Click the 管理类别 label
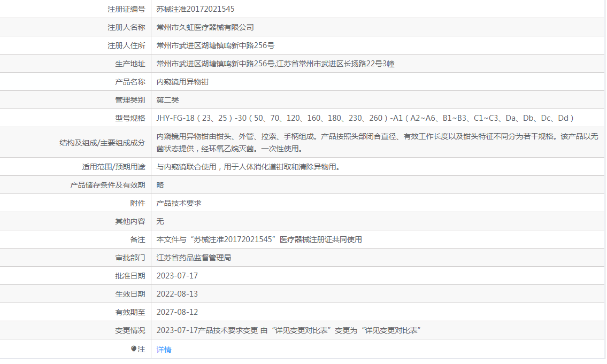The height and width of the screenshot is (364, 607). 130,100
